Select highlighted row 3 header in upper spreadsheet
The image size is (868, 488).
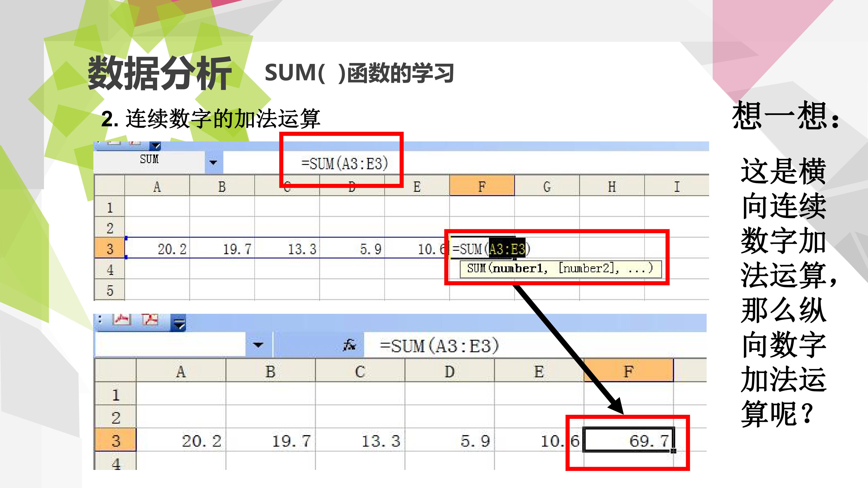[x=109, y=248]
